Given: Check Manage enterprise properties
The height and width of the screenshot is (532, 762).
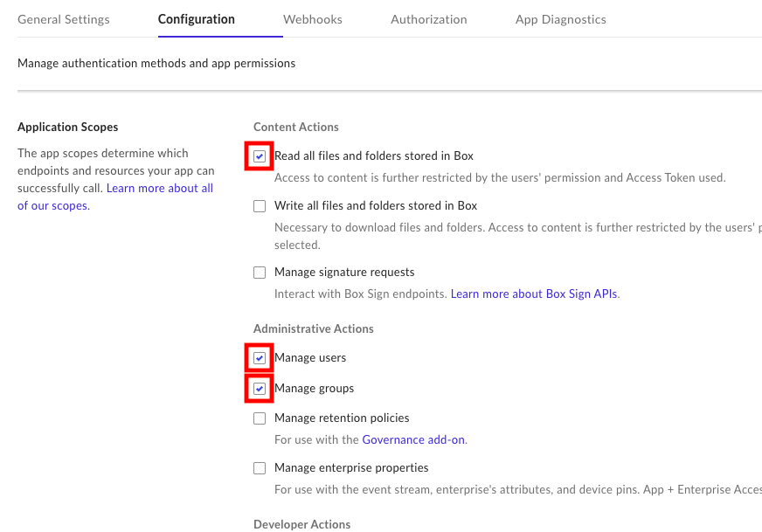Looking at the screenshot, I should (x=260, y=467).
